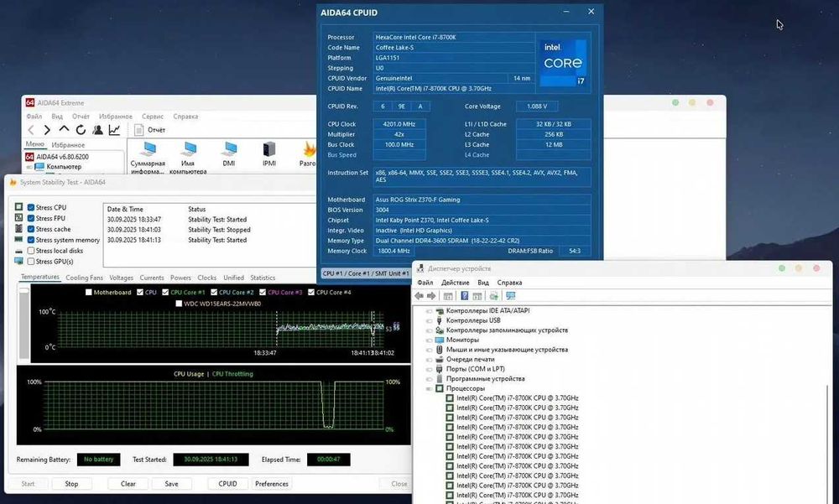Click the Контроллеры USB device icon
The image size is (839, 504).
coord(440,320)
